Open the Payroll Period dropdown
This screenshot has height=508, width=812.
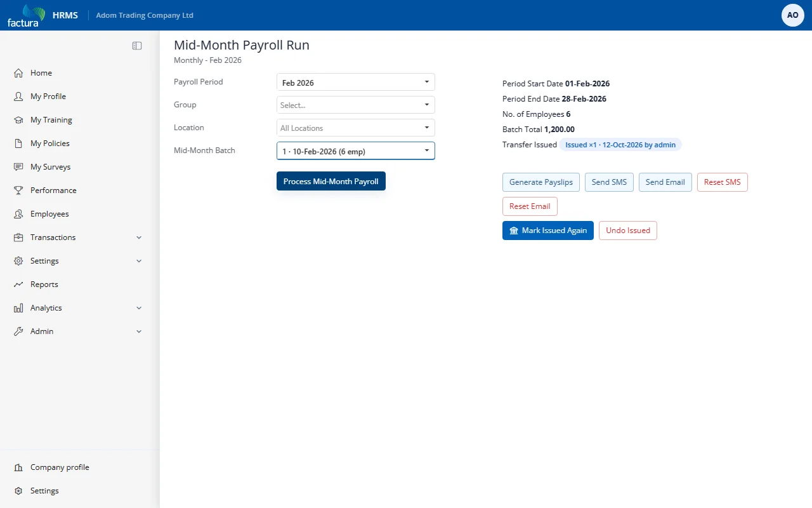(356, 83)
